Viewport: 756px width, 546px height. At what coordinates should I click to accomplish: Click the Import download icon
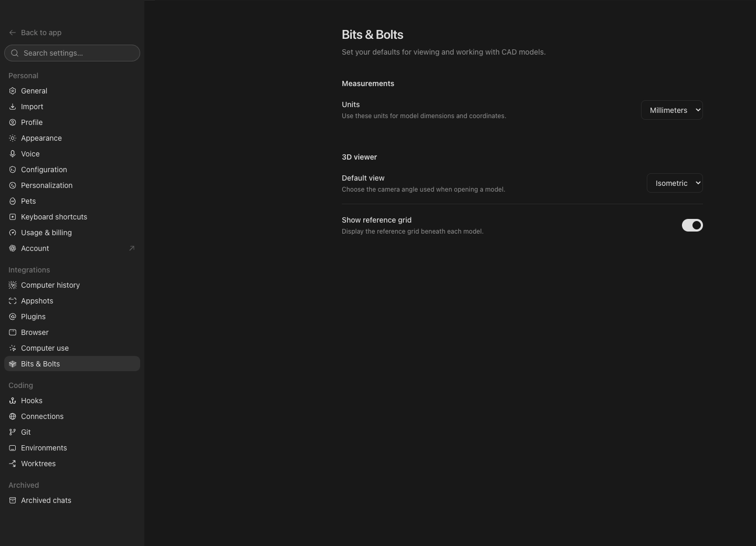[x=13, y=107]
